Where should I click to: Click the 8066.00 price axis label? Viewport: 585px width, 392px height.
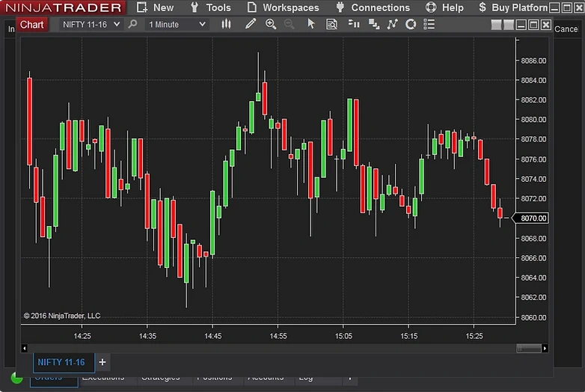click(x=533, y=258)
